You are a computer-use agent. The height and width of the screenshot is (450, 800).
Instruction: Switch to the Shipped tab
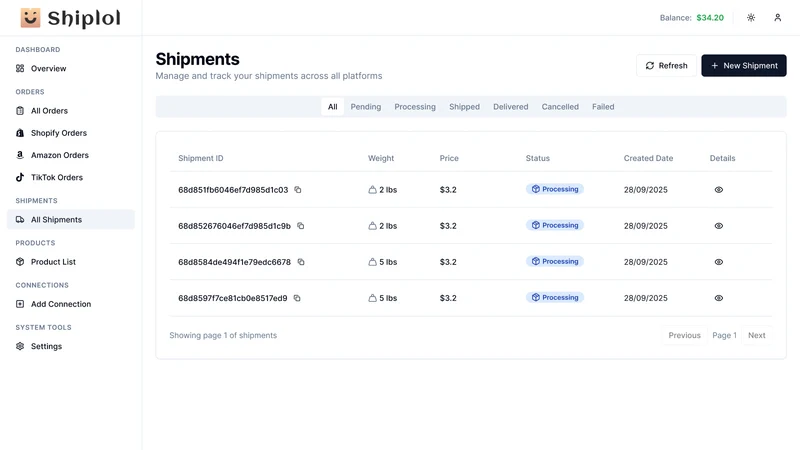point(464,107)
